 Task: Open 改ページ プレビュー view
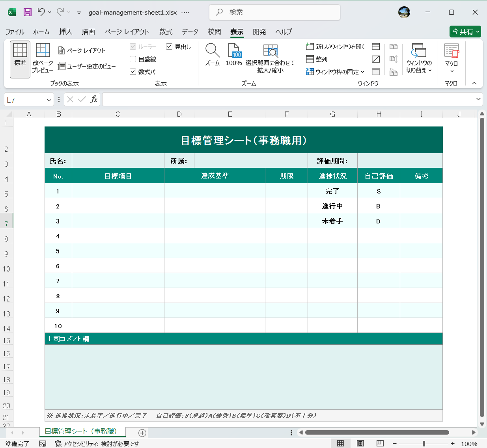(x=43, y=58)
